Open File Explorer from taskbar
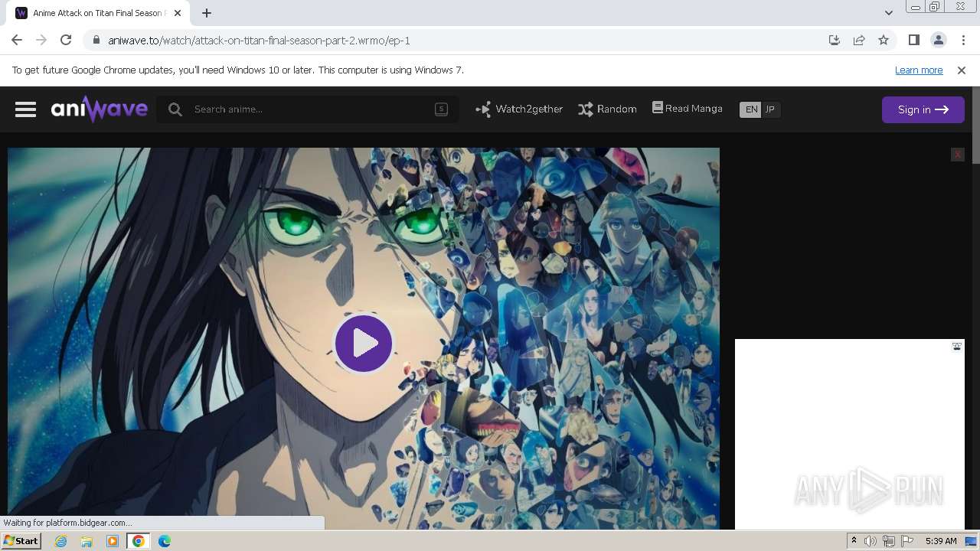 click(x=87, y=541)
